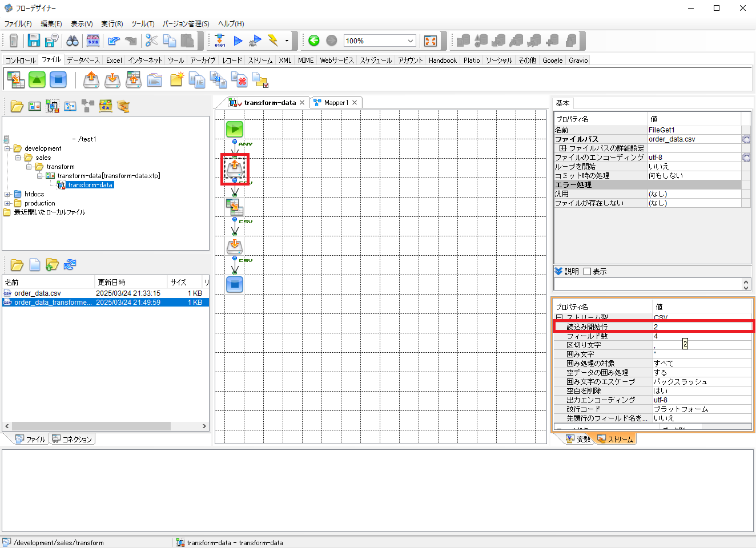Click the yellow lightning bolt icon
756x548 pixels.
click(x=273, y=41)
